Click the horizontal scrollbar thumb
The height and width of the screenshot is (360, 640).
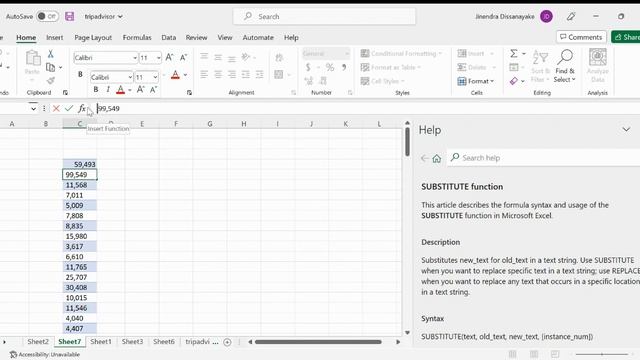[318, 342]
